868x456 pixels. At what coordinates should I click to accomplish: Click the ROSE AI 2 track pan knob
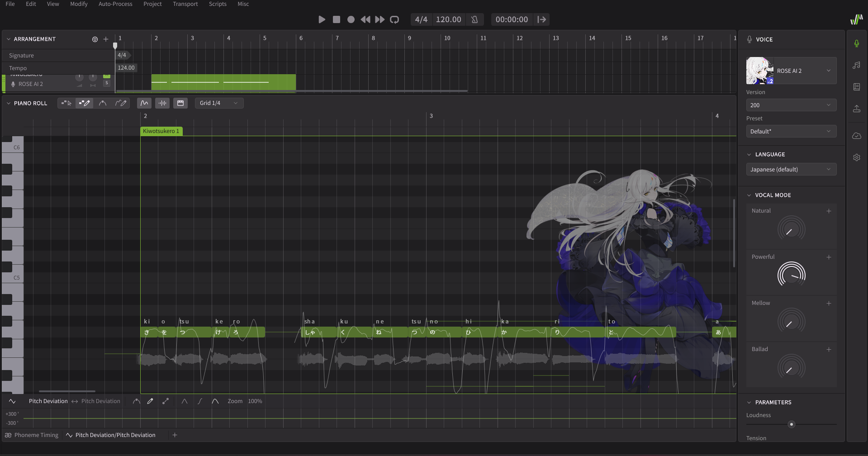(x=93, y=77)
